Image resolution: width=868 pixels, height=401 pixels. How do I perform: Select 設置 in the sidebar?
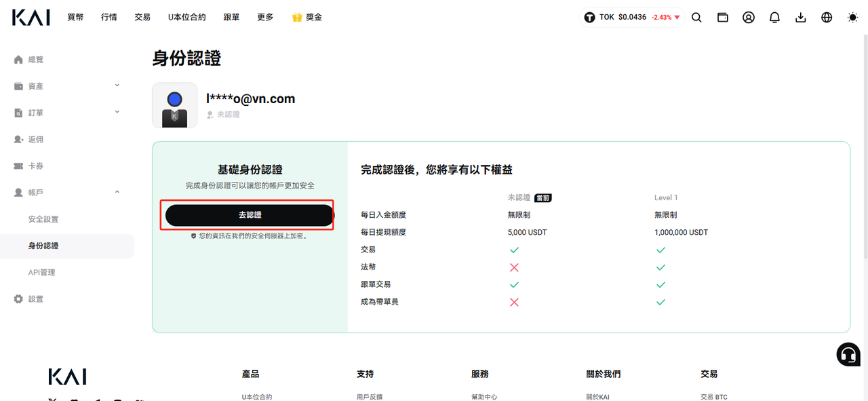[36, 299]
